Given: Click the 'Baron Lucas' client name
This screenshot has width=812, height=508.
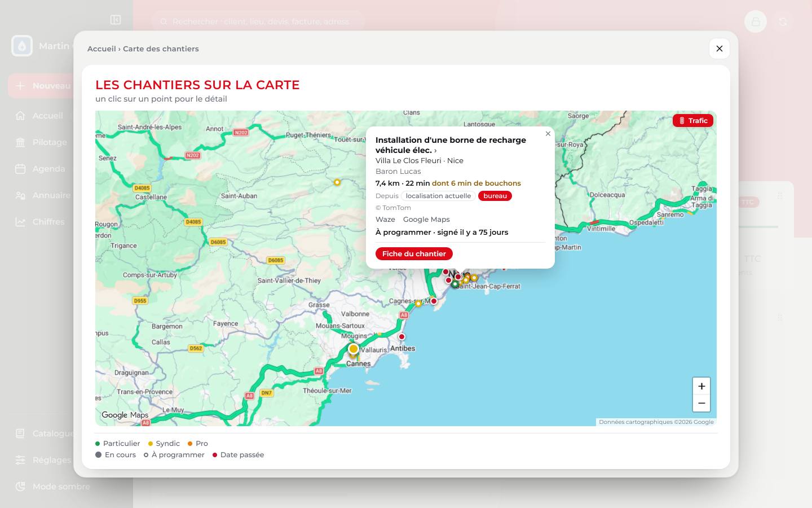Looking at the screenshot, I should click(398, 171).
